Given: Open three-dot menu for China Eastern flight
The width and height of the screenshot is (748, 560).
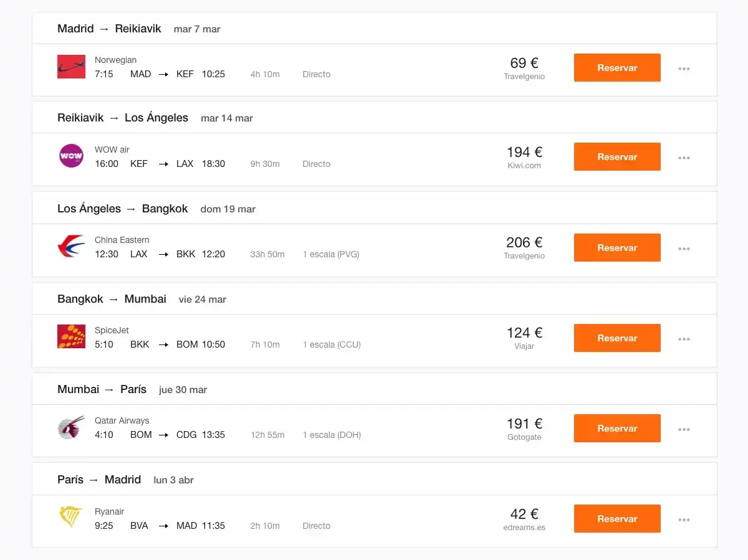Looking at the screenshot, I should click(x=684, y=249).
